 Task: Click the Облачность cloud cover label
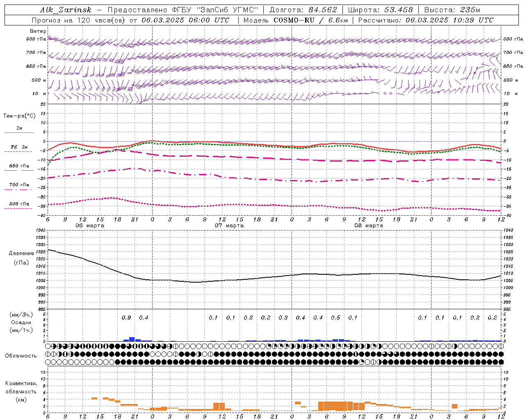pos(21,356)
